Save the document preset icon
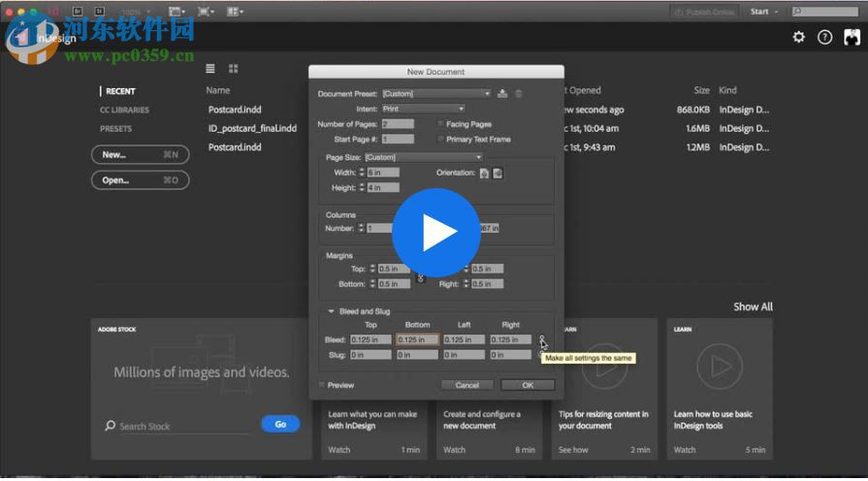 502,93
